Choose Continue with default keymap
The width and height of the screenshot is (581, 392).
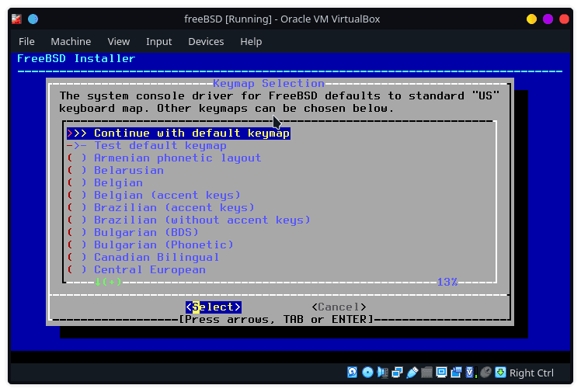pyautogui.click(x=178, y=134)
